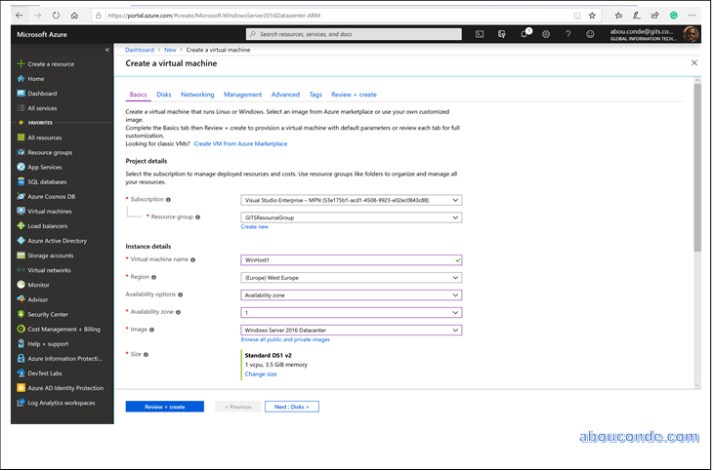Open the Image dropdown
This screenshot has height=471, width=714.
351,329
